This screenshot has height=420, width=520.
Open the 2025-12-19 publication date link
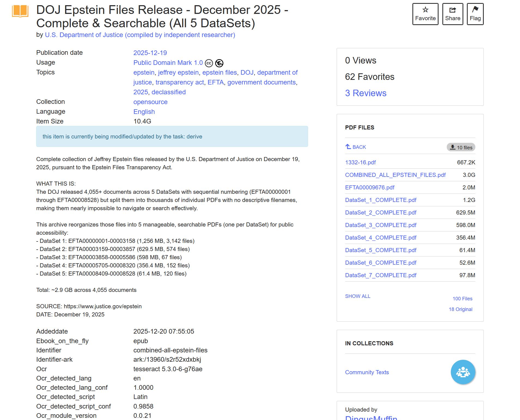coord(150,53)
